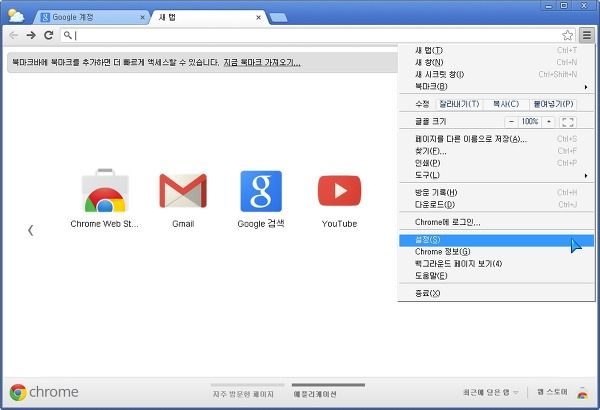The width and height of the screenshot is (600, 410).
Task: Click Chrome에 로그인... menu item
Action: pyautogui.click(x=496, y=222)
